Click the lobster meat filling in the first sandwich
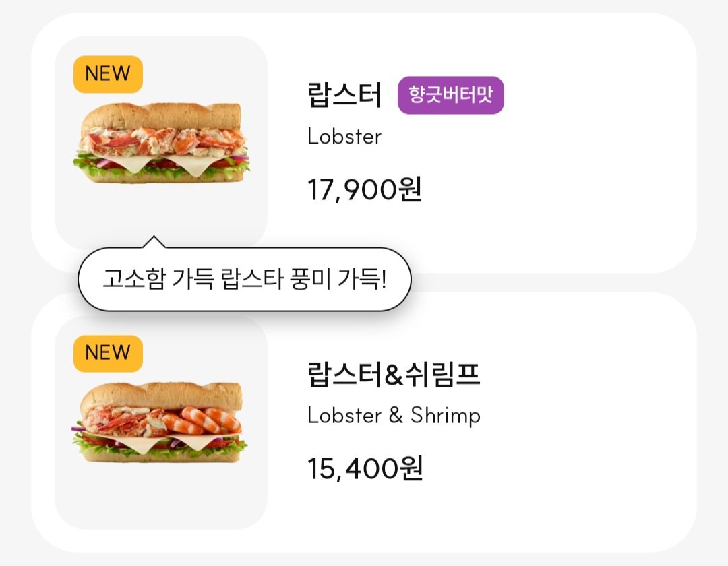This screenshot has height=566, width=728. 162,140
